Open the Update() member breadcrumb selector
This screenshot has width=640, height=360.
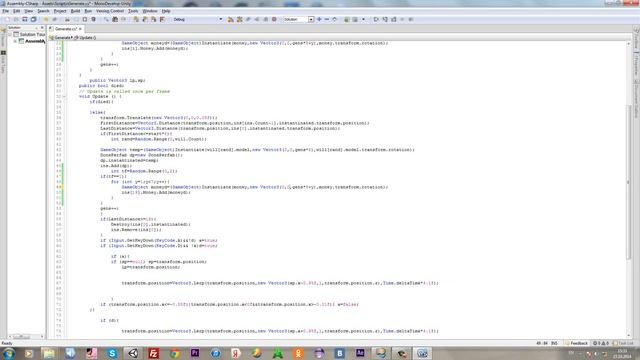[x=85, y=38]
